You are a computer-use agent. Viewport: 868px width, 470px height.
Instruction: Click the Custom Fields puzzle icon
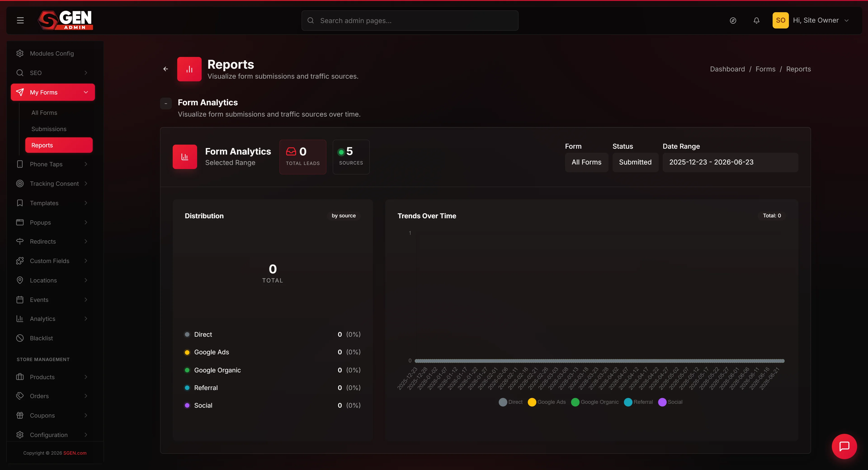point(20,261)
